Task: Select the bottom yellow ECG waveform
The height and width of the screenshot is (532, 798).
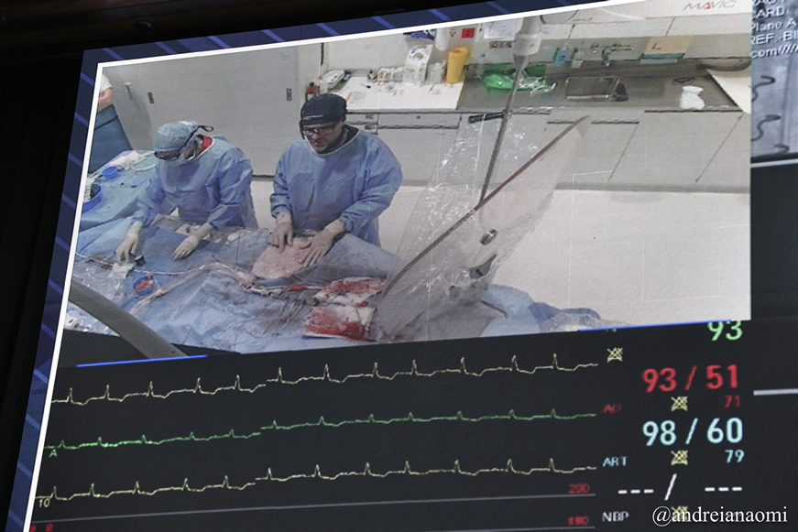Action: 321,476
